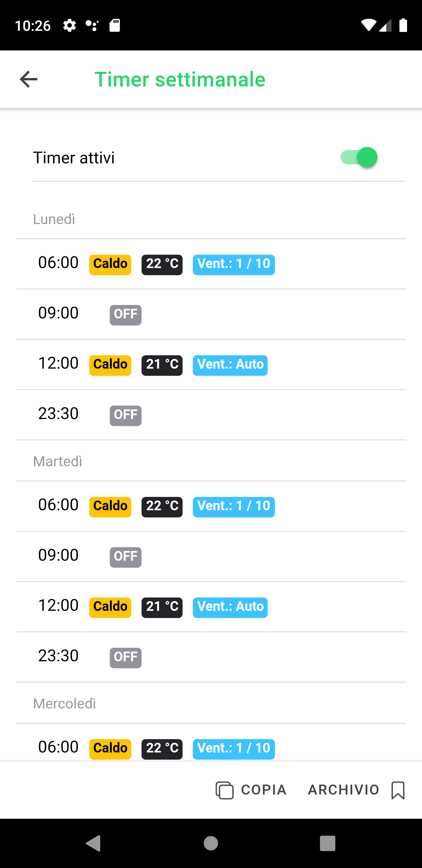Image resolution: width=422 pixels, height=868 pixels.
Task: Tap Monday's 23:30 OFF badge
Action: tap(125, 416)
